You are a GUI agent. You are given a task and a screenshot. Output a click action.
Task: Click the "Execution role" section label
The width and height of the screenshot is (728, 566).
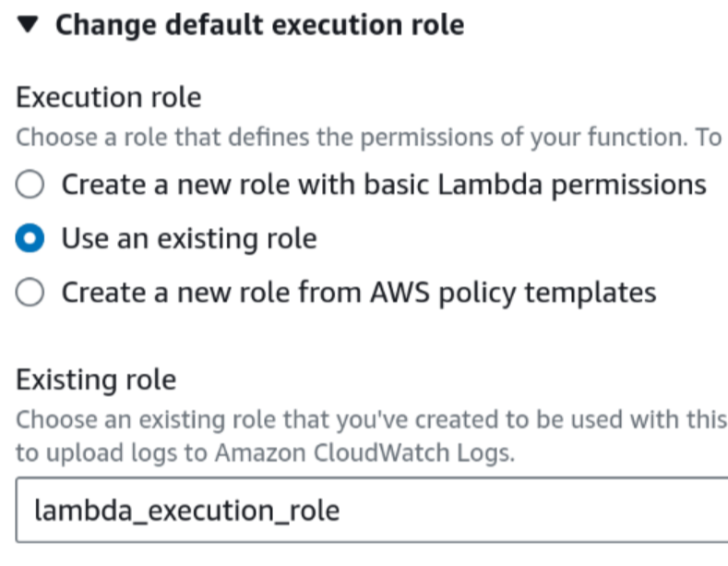(109, 97)
